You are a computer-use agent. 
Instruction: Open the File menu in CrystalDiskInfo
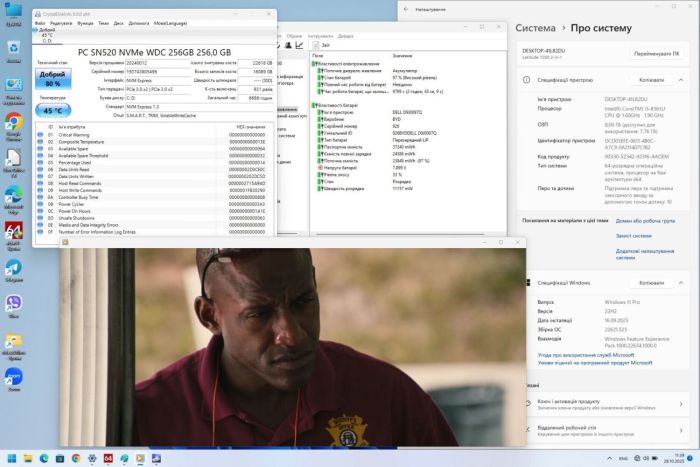(40, 23)
